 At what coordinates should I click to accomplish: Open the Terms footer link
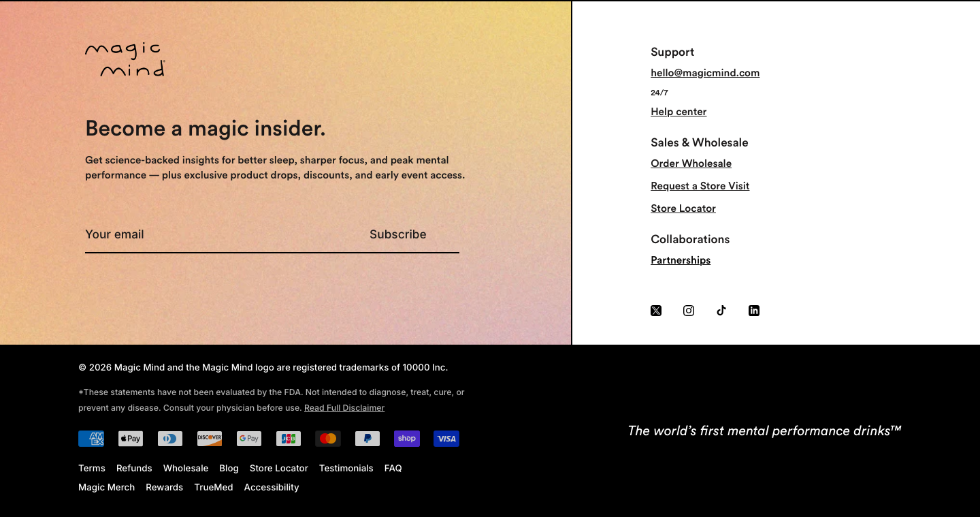click(x=92, y=469)
